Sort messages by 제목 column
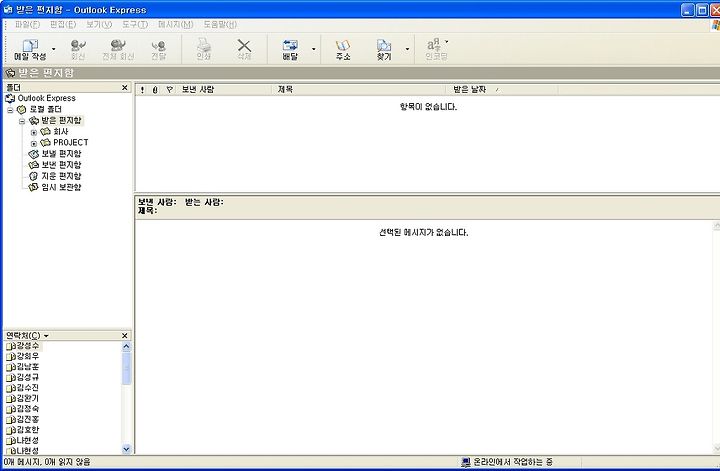The width and height of the screenshot is (720, 471). pyautogui.click(x=359, y=90)
